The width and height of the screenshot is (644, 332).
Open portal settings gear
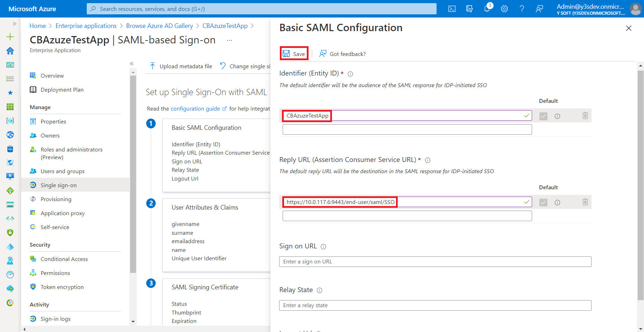[x=504, y=8]
